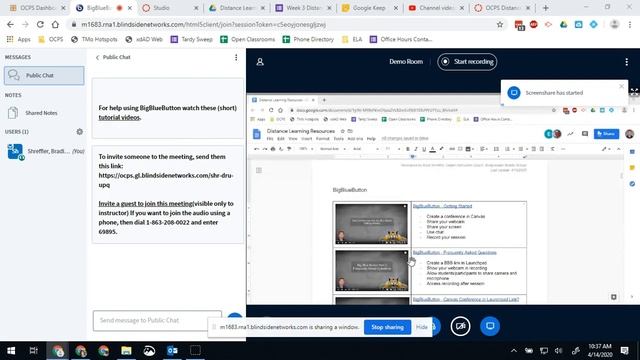This screenshot has height=360, width=640.
Task: Go to browser home page
Action: pos(55,24)
